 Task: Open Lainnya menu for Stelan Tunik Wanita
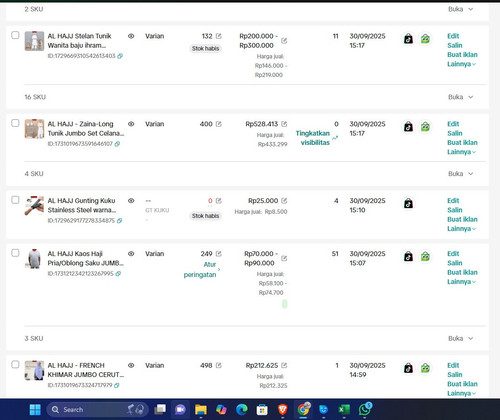click(461, 64)
